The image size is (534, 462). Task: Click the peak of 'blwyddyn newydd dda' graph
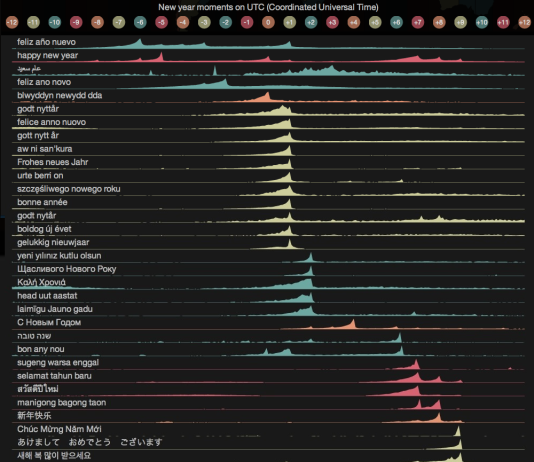[268, 94]
